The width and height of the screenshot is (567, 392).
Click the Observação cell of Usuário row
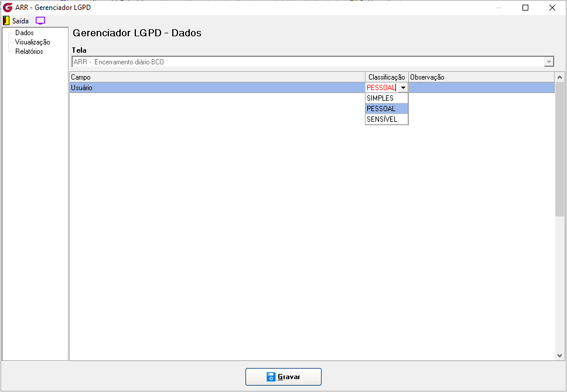tap(481, 88)
